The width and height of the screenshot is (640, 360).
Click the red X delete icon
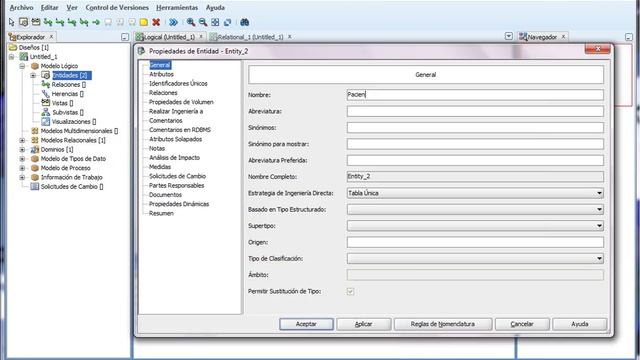tap(156, 22)
